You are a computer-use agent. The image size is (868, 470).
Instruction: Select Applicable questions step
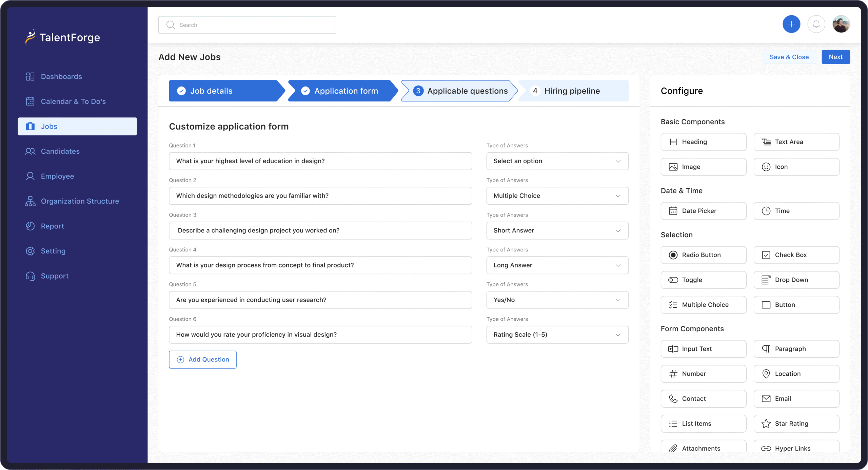459,91
